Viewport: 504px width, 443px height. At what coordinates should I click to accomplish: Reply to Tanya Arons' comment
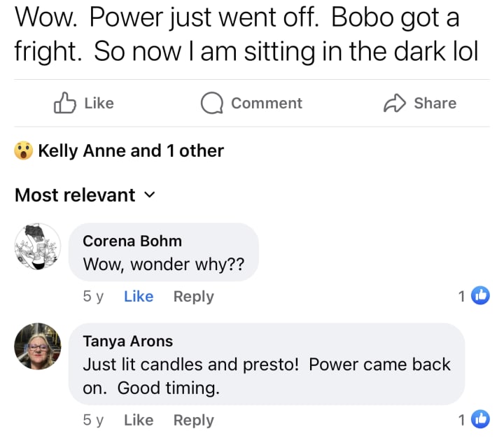pos(193,420)
